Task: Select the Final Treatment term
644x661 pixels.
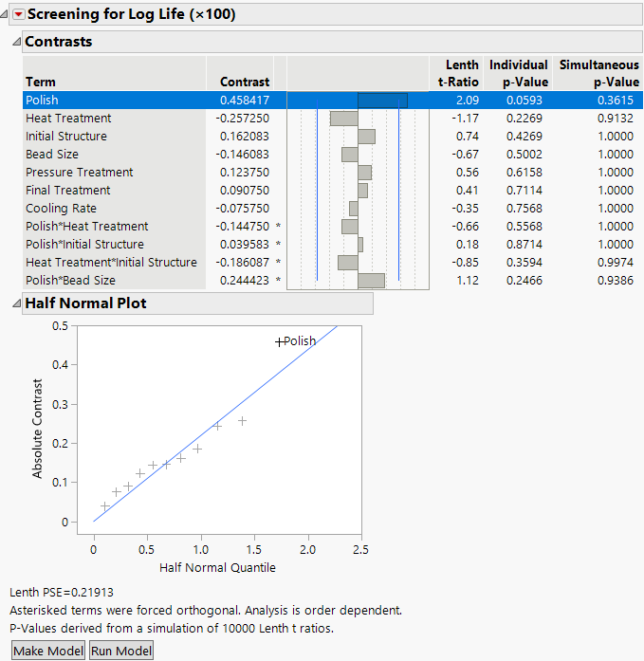Action: click(x=68, y=190)
